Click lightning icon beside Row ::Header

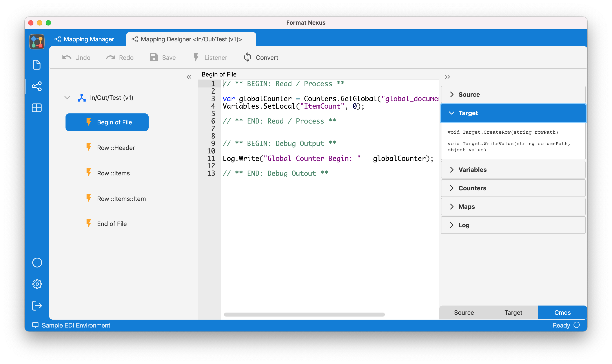89,147
